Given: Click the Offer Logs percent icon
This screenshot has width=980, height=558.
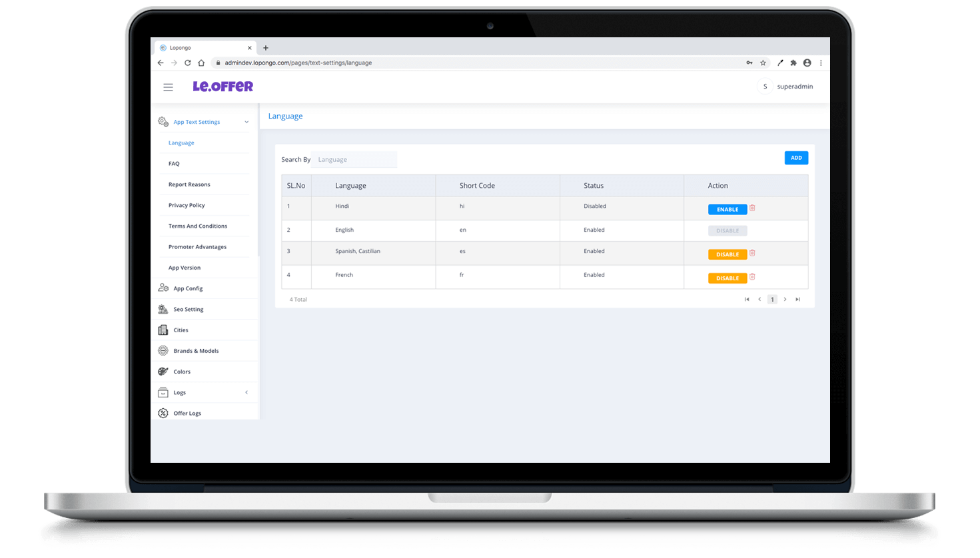Looking at the screenshot, I should tap(163, 413).
